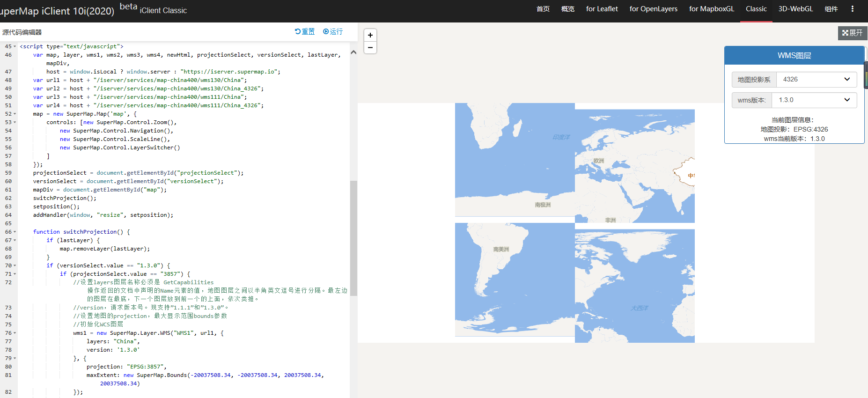Run the code with 运行
868x398 pixels.
tap(333, 32)
